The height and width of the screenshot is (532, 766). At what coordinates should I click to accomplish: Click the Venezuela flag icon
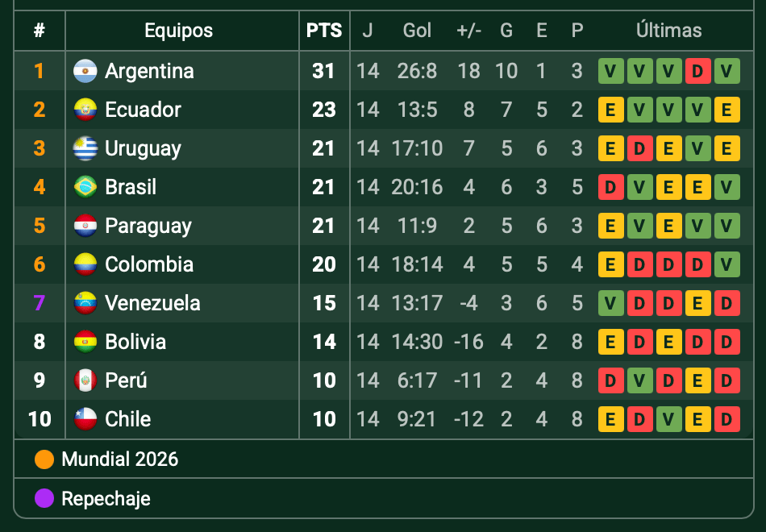(x=85, y=303)
